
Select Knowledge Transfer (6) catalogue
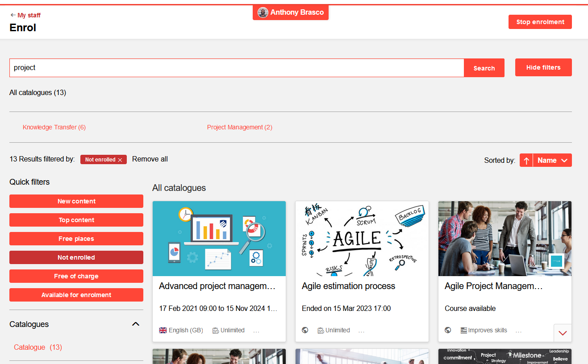pyautogui.click(x=54, y=127)
